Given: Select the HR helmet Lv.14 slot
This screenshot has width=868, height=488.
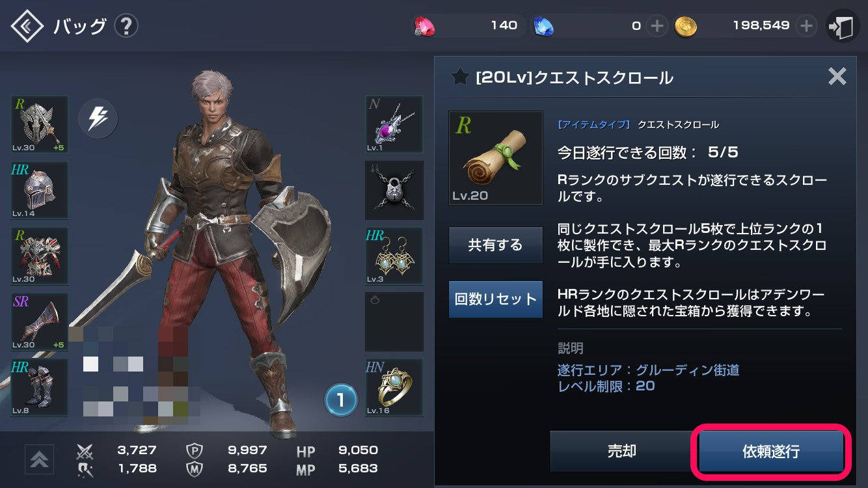Looking at the screenshot, I should (x=39, y=190).
